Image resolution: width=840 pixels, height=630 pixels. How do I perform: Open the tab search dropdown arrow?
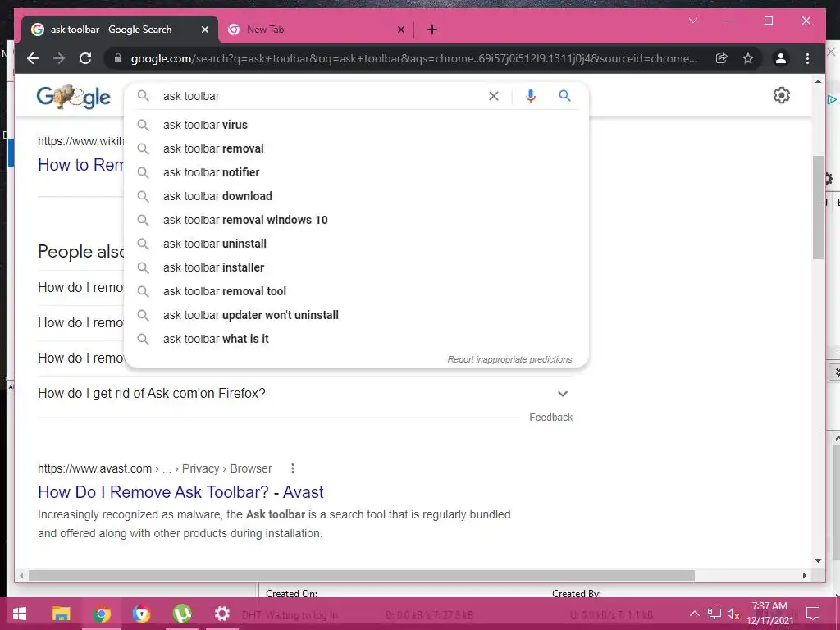click(693, 21)
